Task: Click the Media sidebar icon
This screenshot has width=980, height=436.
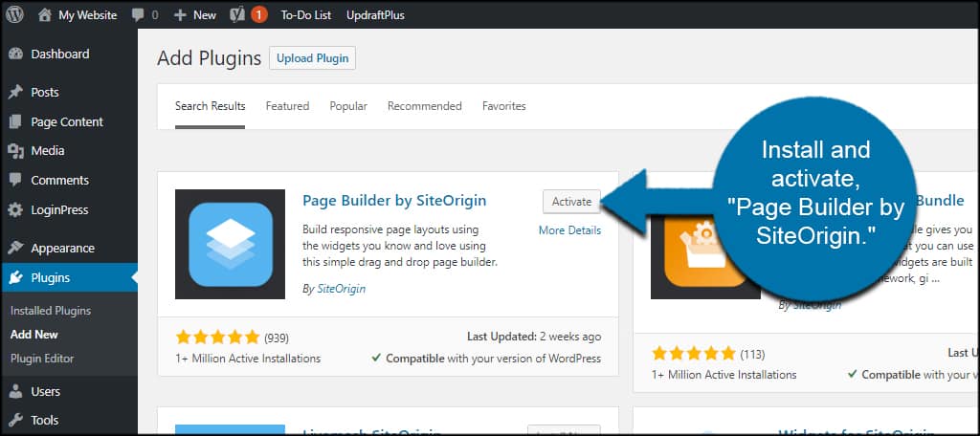Action: (x=15, y=150)
